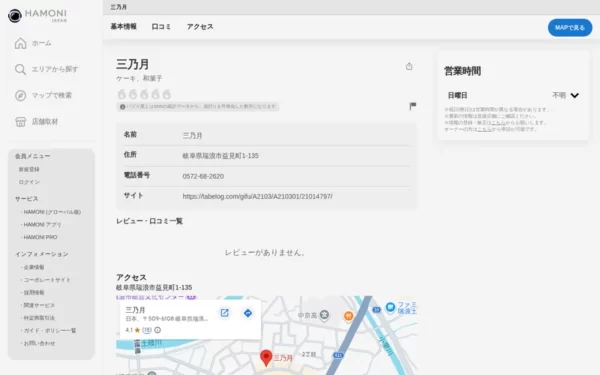
Task: Open the 店舗取材 shop icon
Action: coord(20,122)
